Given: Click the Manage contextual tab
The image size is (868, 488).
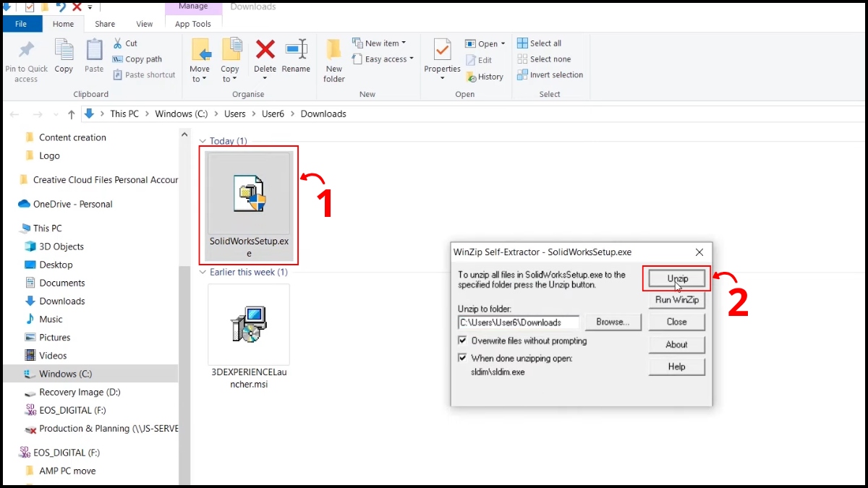Looking at the screenshot, I should coord(192,7).
